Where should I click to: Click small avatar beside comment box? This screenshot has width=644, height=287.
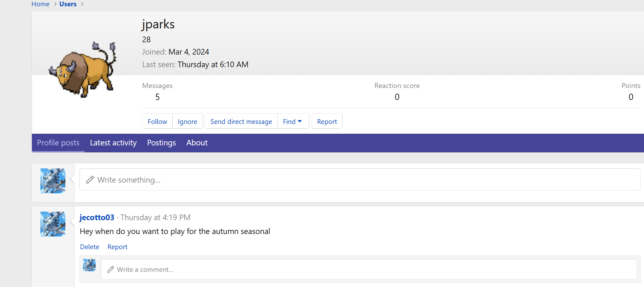pyautogui.click(x=89, y=265)
